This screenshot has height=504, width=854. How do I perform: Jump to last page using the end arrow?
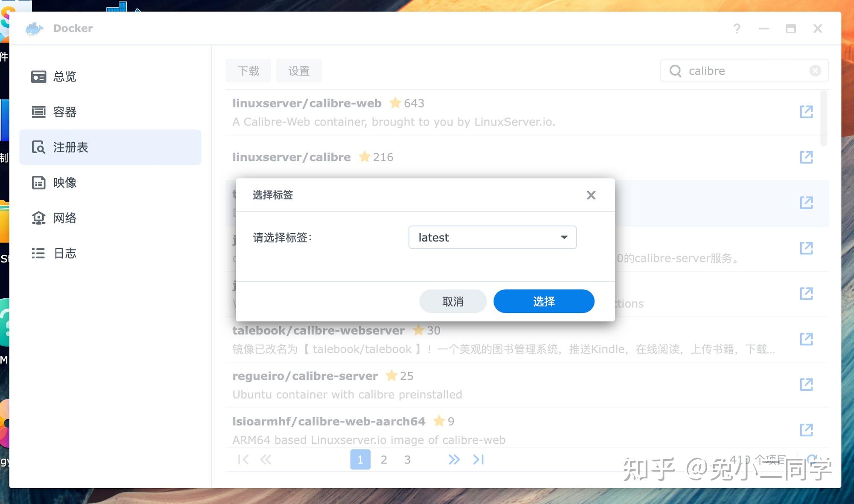[478, 459]
